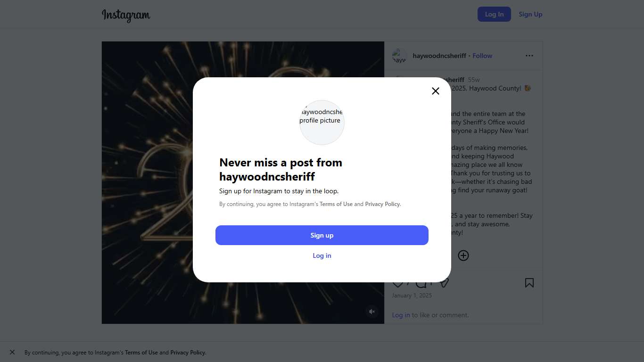Open Terms of Use in bottom banner
Screen dimensions: 644x362
141,353
